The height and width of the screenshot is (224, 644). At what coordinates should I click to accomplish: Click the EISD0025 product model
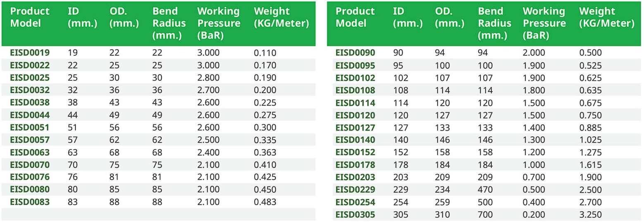(30, 78)
